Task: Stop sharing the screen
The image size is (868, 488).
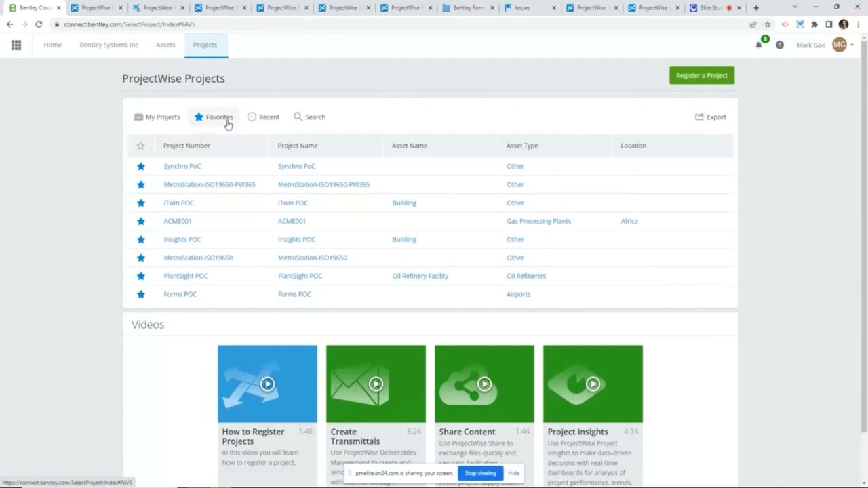Action: [480, 473]
